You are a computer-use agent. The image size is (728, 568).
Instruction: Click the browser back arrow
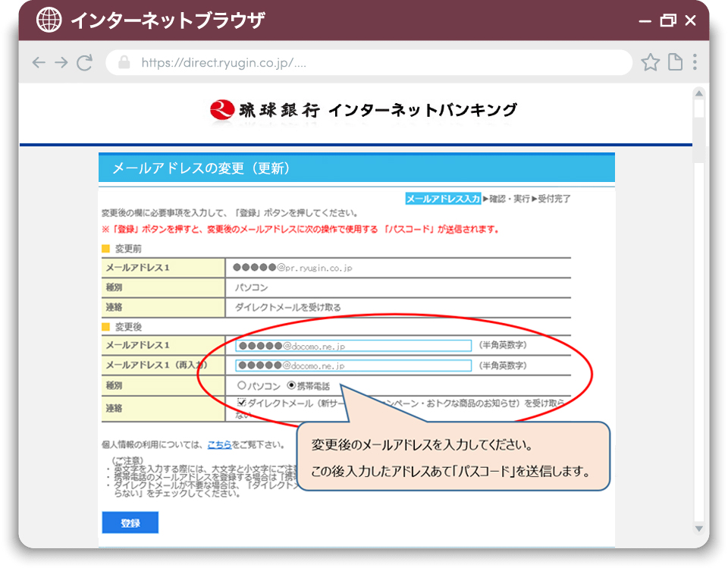click(39, 63)
